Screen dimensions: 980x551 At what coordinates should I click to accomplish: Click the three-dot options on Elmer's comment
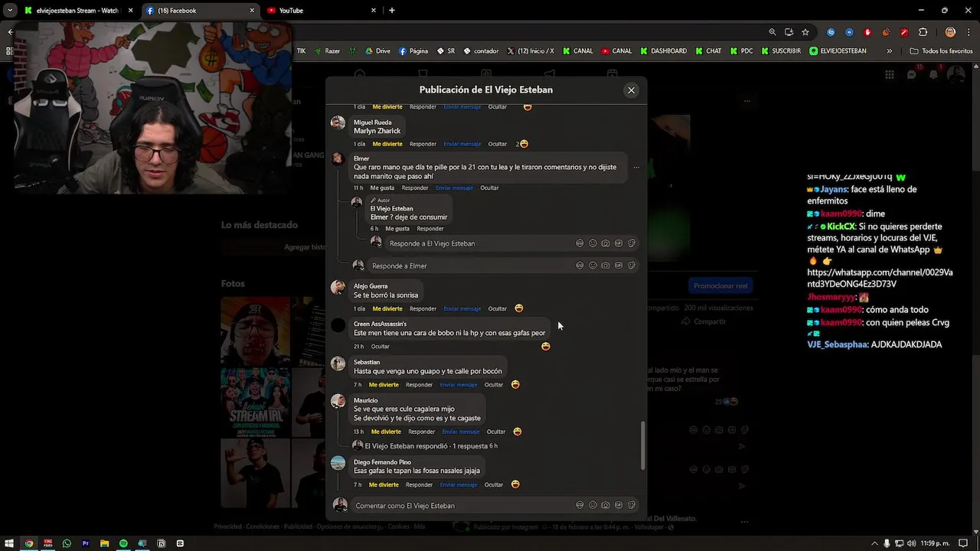[635, 168]
